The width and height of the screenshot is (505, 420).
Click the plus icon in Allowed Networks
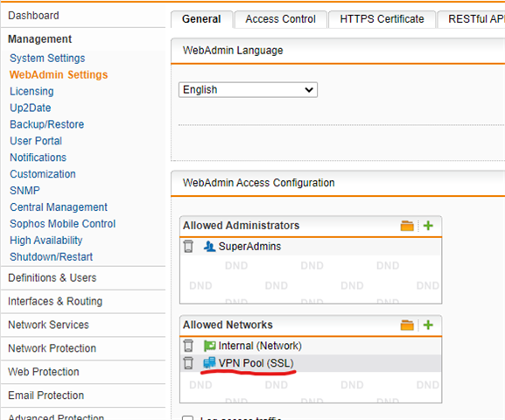[x=428, y=325]
